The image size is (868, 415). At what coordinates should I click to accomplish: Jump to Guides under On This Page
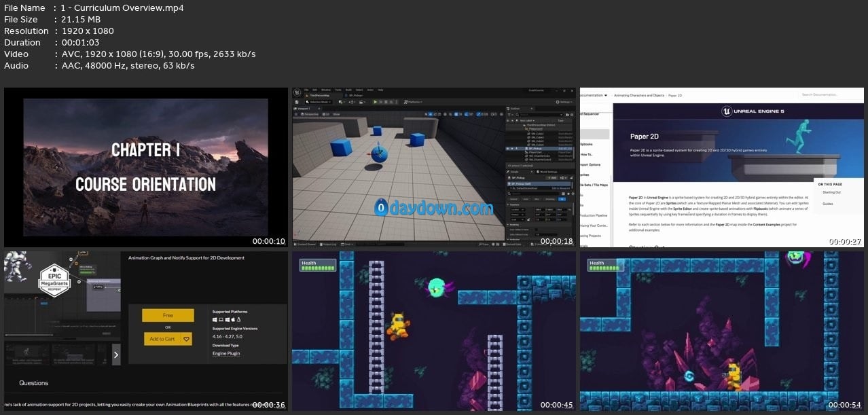point(828,203)
